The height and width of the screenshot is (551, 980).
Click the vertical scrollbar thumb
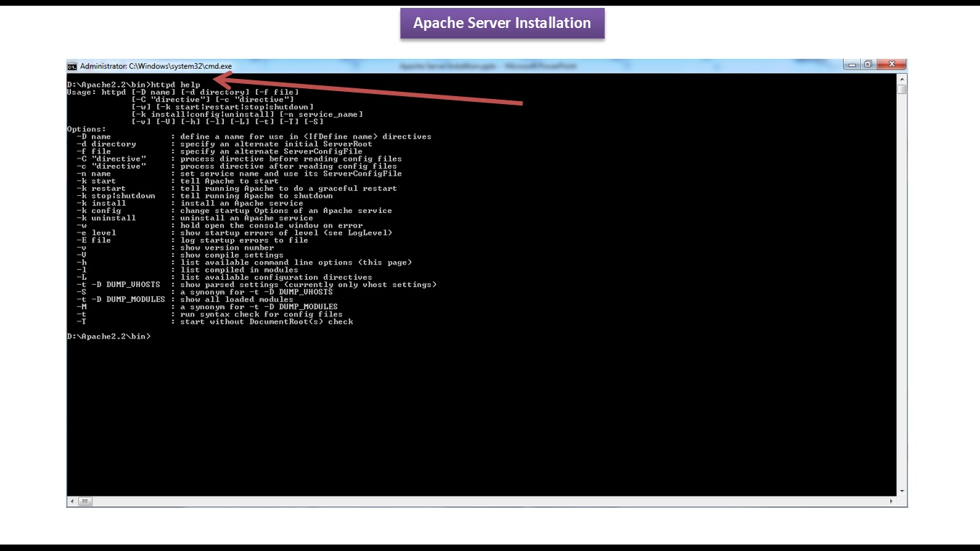pos(902,89)
